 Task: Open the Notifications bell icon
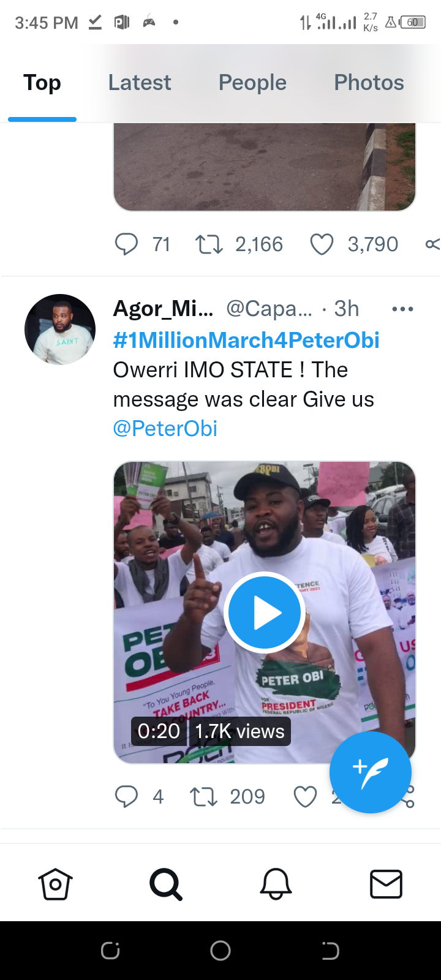tap(276, 884)
